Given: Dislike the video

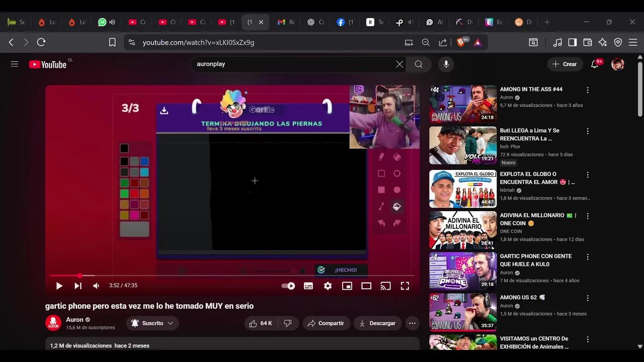Looking at the screenshot, I should point(288,323).
